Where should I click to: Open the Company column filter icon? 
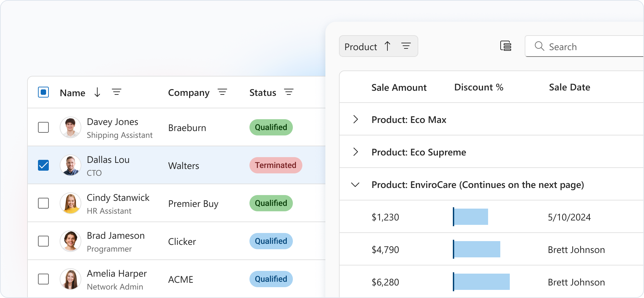tap(222, 92)
